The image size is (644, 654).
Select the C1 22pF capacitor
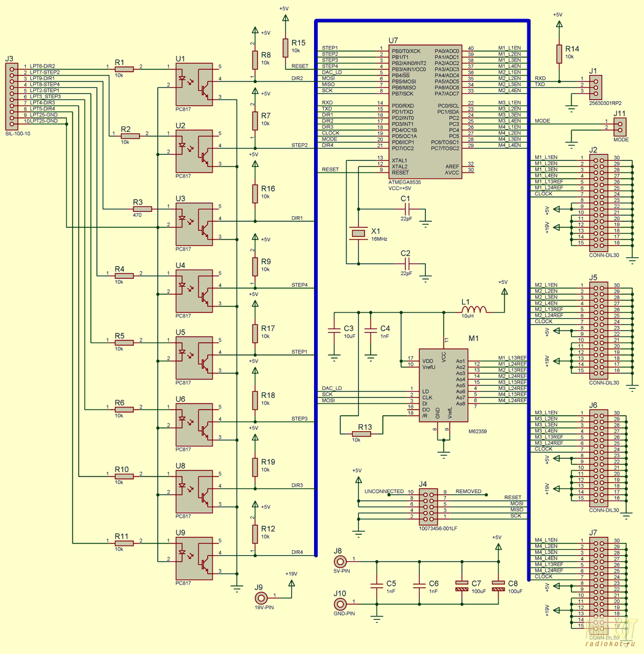408,209
